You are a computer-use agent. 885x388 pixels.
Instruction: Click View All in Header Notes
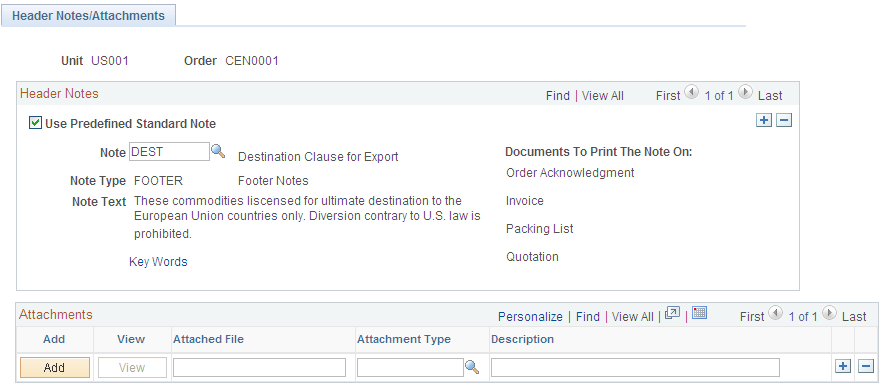(x=602, y=96)
